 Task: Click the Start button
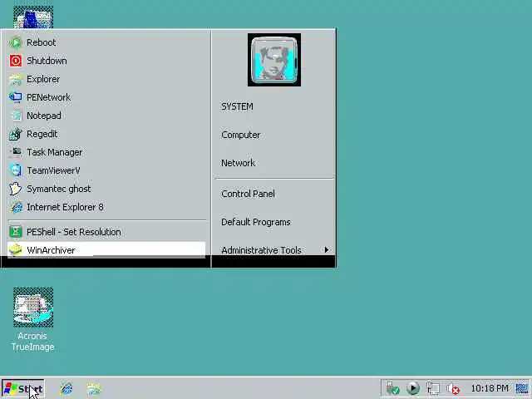23,389
